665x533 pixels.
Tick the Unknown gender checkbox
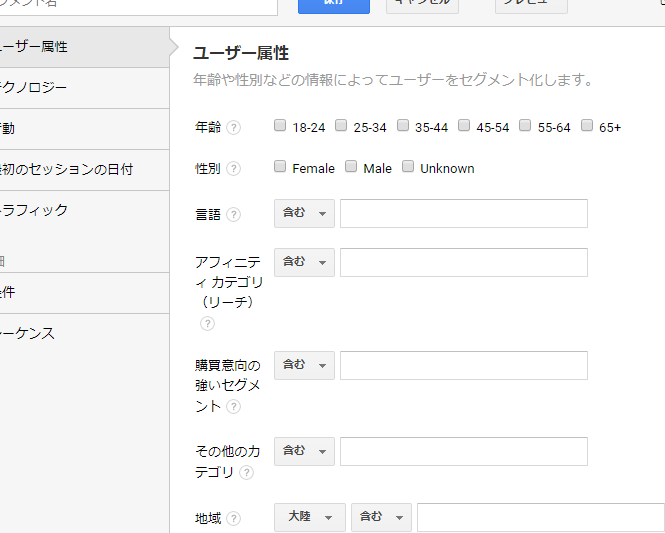click(x=408, y=166)
